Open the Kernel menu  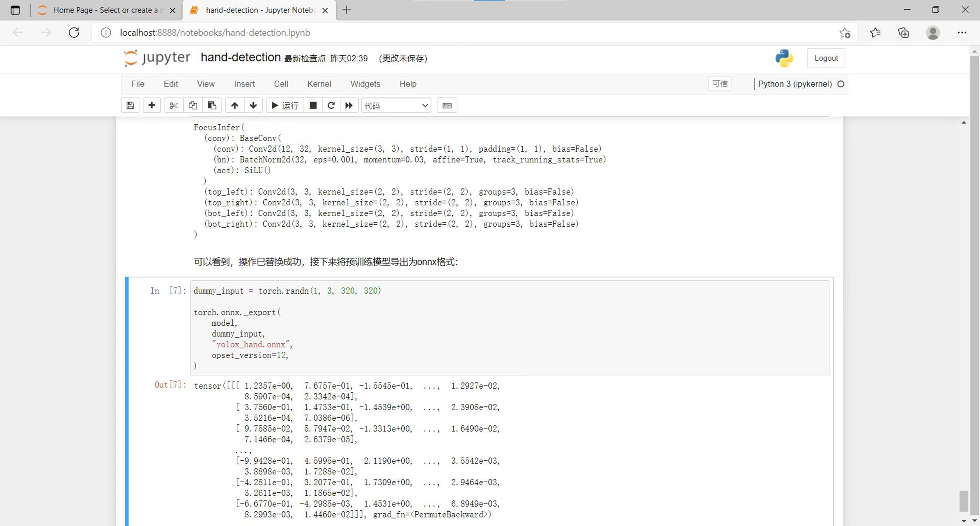tap(319, 84)
